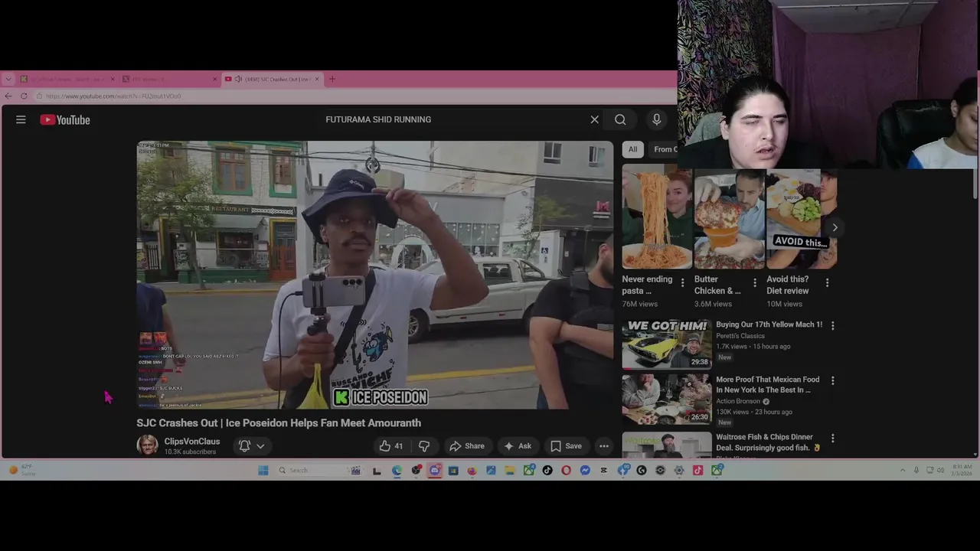Screen dimensions: 980x551
Task: Go back with the browser arrow
Action: tap(8, 96)
